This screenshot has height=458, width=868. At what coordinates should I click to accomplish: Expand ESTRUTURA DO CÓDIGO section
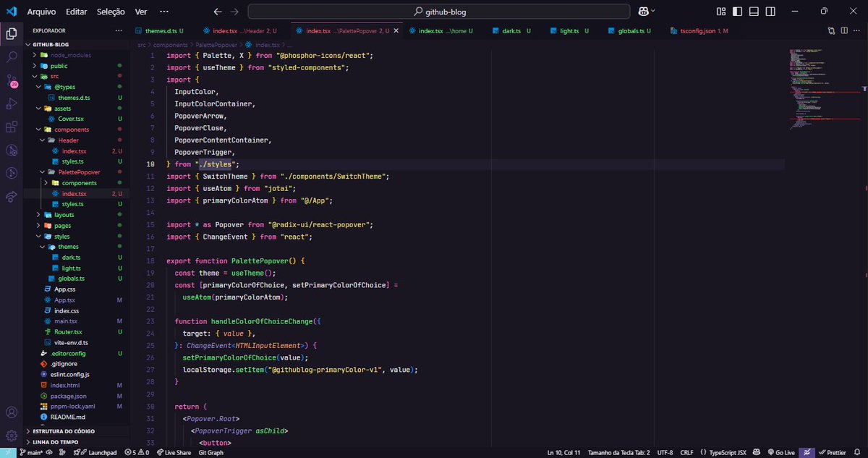[x=76, y=431]
